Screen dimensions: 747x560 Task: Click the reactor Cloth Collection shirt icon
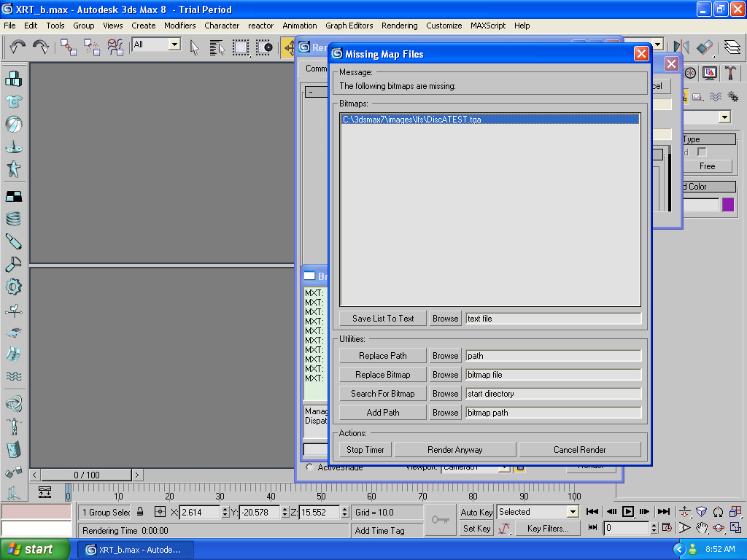pos(13,101)
